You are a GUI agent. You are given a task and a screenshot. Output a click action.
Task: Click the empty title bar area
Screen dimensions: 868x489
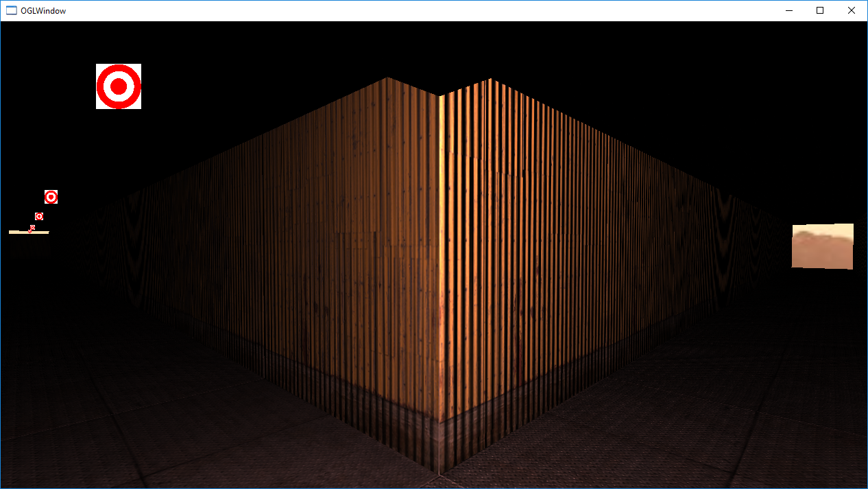tap(411, 10)
